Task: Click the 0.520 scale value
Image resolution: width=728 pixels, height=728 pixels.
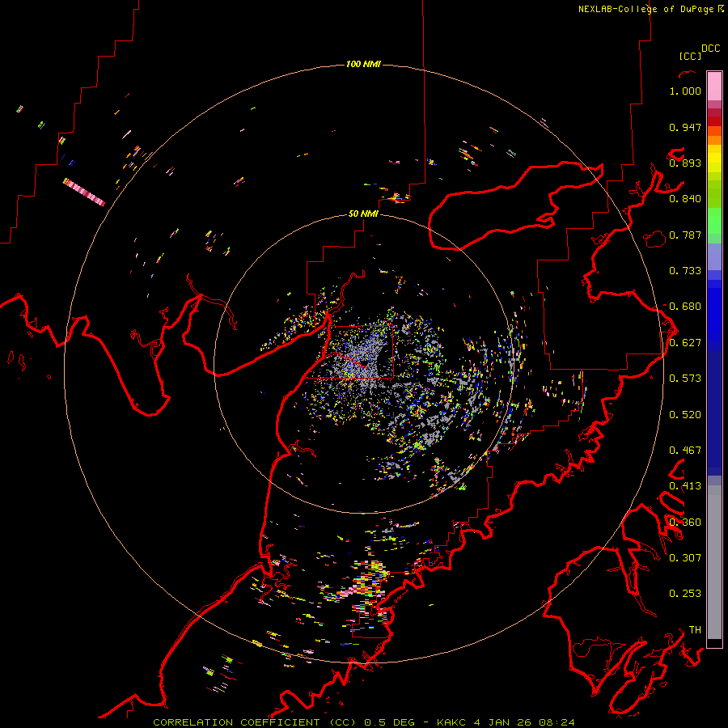Action: tap(685, 415)
